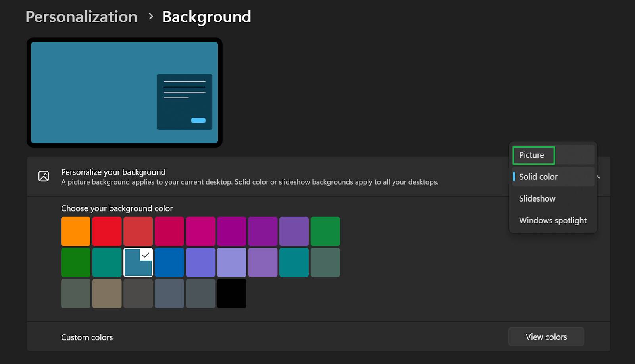
Task: Collapse the Personalize your background chevron
Action: (598, 177)
